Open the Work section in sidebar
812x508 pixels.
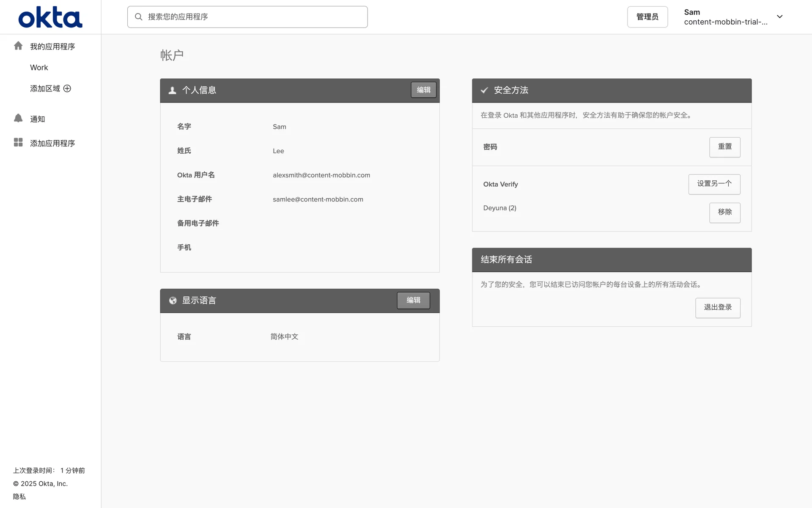pos(39,68)
